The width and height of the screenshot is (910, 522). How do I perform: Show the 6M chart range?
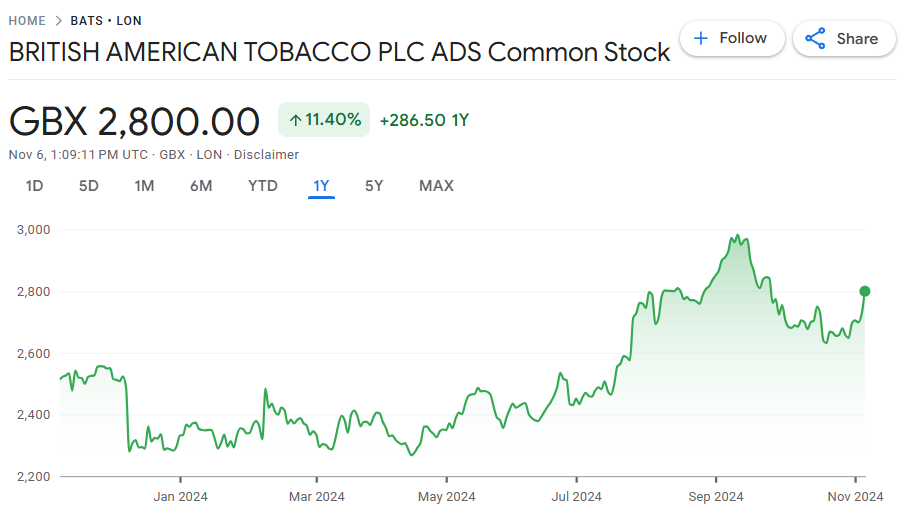pos(201,186)
